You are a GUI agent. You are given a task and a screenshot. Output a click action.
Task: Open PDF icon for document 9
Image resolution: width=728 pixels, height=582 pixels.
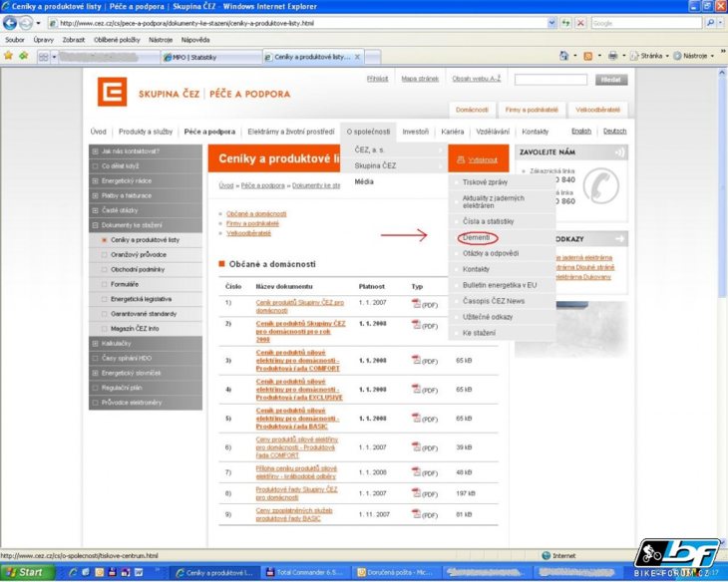tap(416, 513)
